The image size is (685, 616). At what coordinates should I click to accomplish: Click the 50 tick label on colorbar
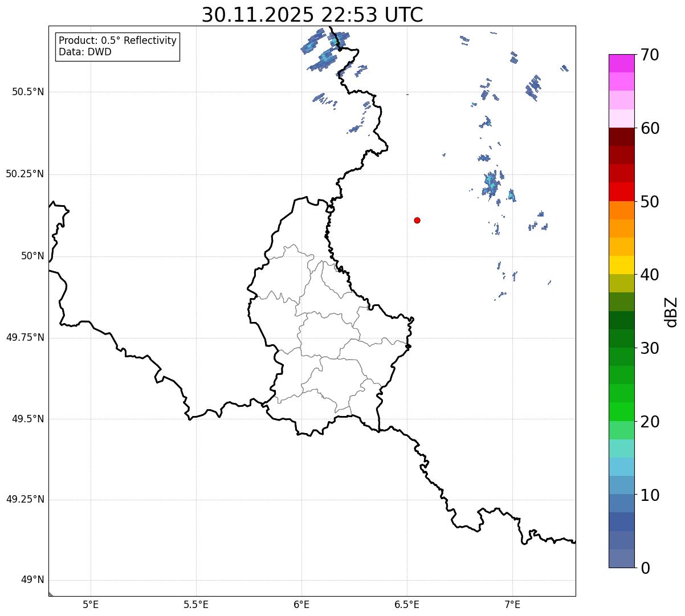click(x=650, y=202)
